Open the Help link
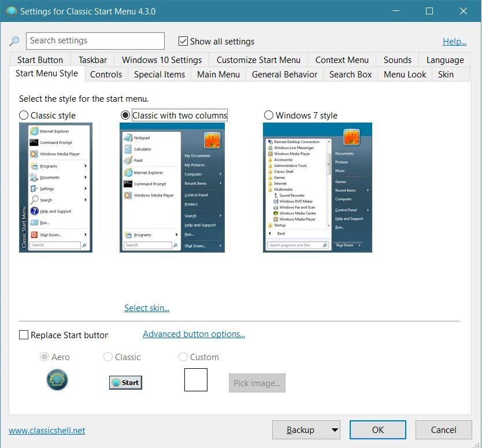The width and height of the screenshot is (482, 448). pyautogui.click(x=454, y=42)
